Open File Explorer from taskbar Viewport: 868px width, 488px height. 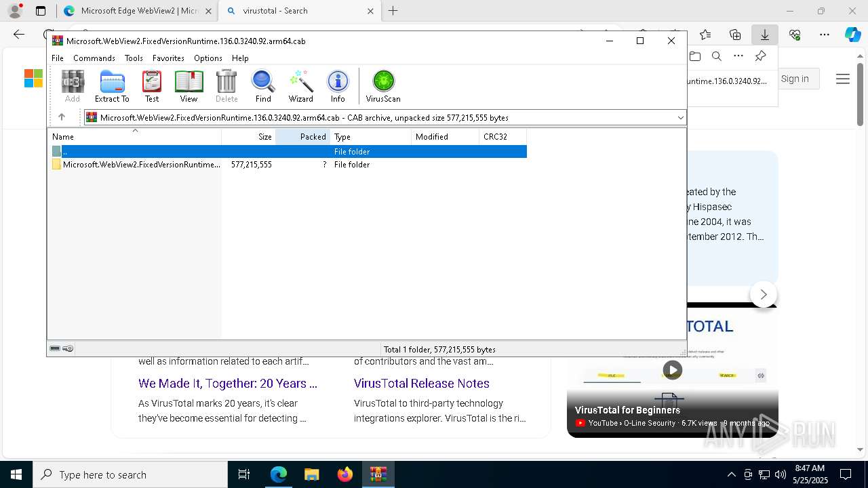312,474
